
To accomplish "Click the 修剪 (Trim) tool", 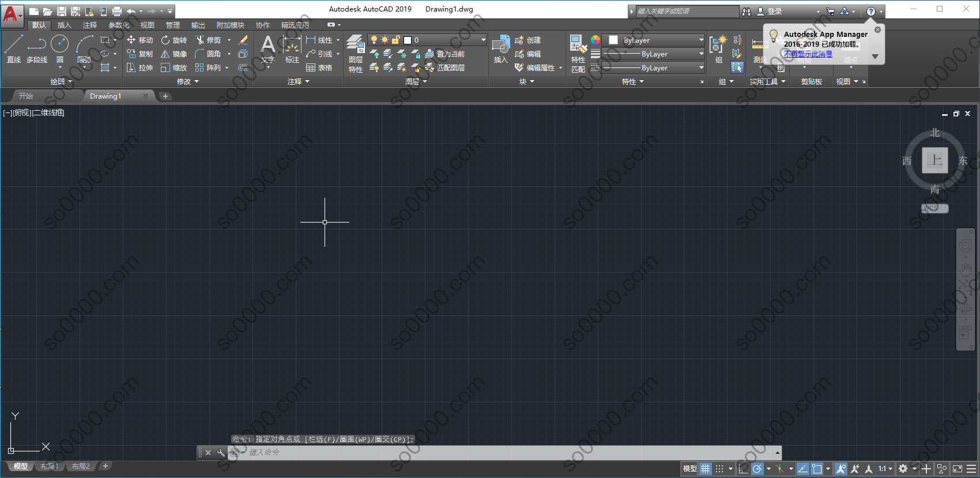I will (208, 40).
